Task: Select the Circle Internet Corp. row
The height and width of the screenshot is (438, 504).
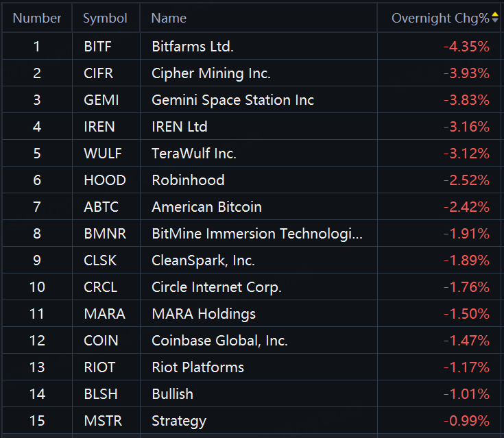Action: click(x=217, y=287)
